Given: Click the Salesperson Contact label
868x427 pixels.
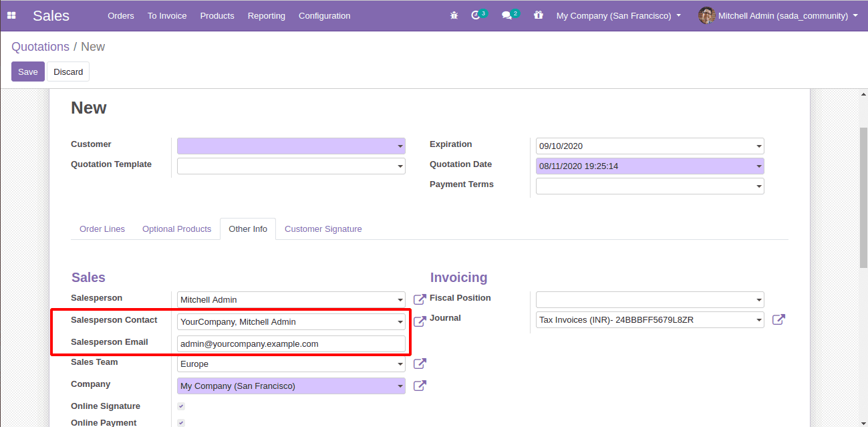Looking at the screenshot, I should click(x=114, y=320).
